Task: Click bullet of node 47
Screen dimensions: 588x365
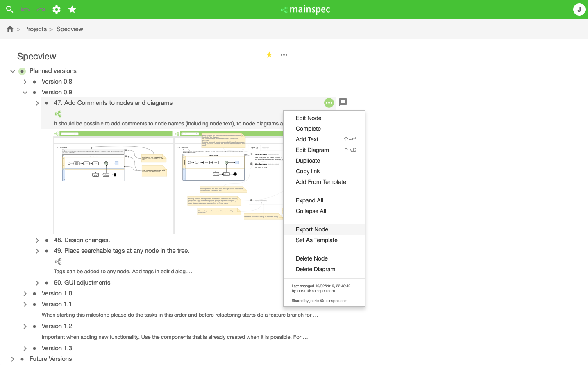Action: [47, 103]
